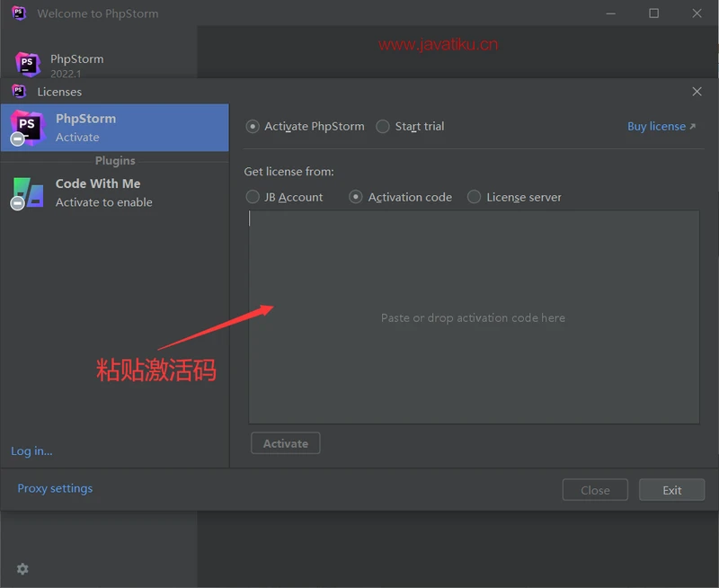
Task: Choose License server radio option
Action: pyautogui.click(x=475, y=197)
